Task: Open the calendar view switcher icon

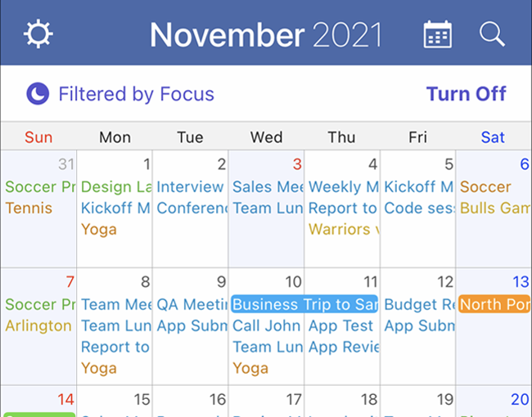Action: (438, 34)
